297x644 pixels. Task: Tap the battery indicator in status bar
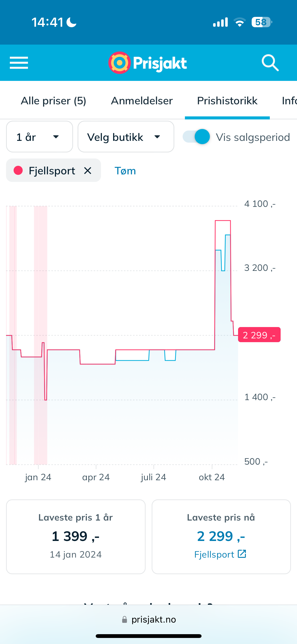(261, 22)
